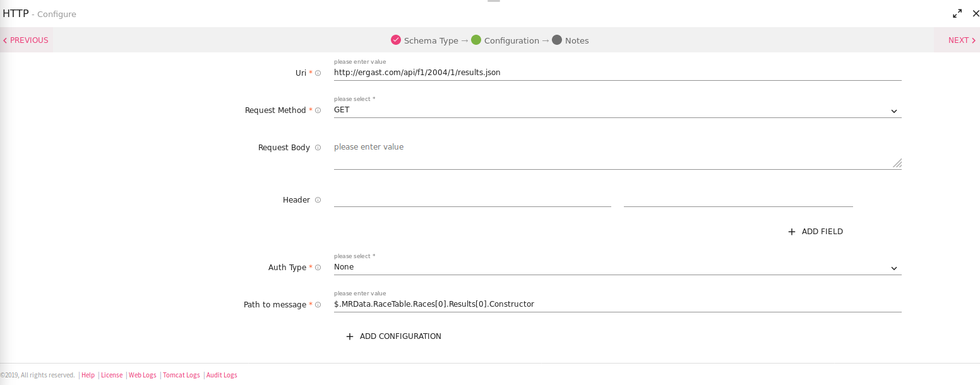
Task: Select the Configuration step indicator
Action: tap(505, 40)
